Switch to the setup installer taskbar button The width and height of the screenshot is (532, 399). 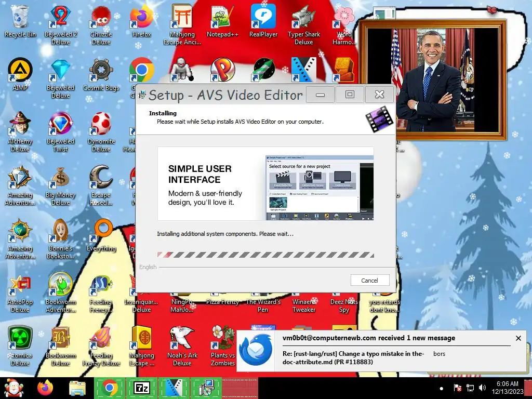pos(206,388)
